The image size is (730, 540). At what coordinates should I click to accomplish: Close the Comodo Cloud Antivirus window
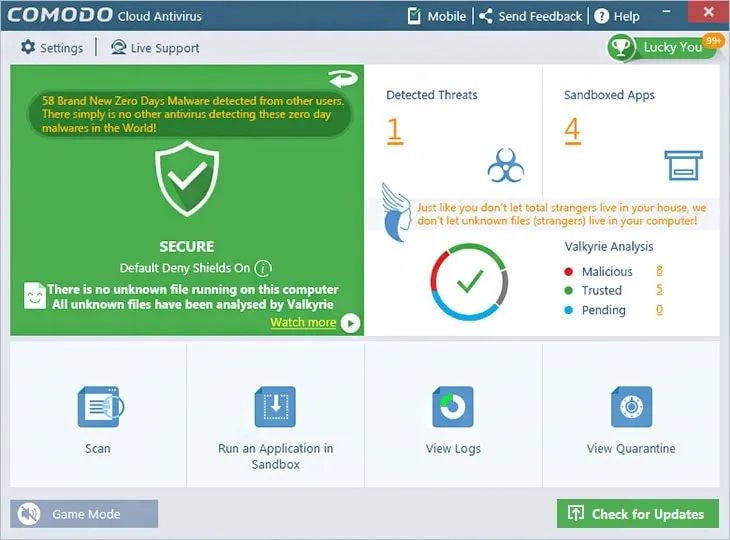pos(708,11)
